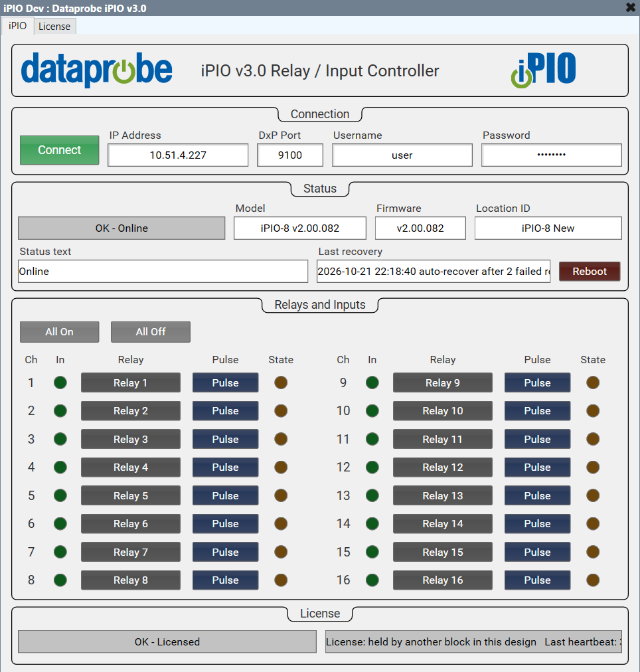
Task: Click the channel 4 green input indicator
Action: [x=60, y=467]
